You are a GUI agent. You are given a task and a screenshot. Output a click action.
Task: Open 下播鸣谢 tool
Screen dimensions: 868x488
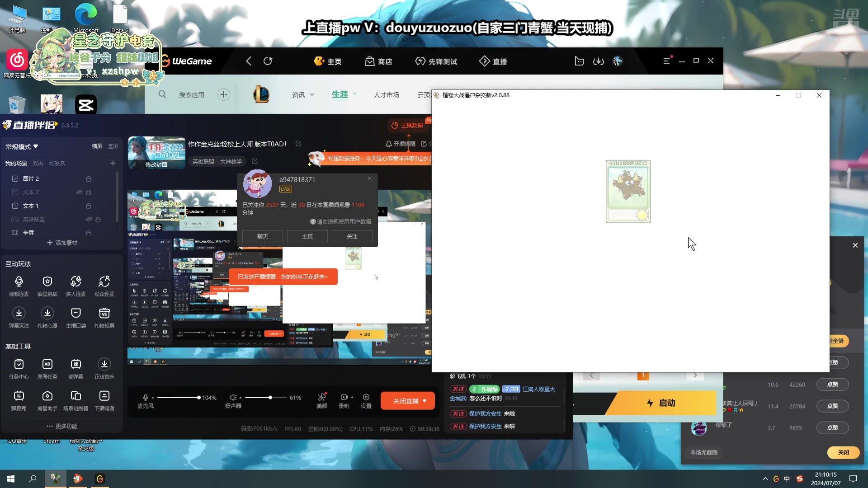(x=104, y=400)
